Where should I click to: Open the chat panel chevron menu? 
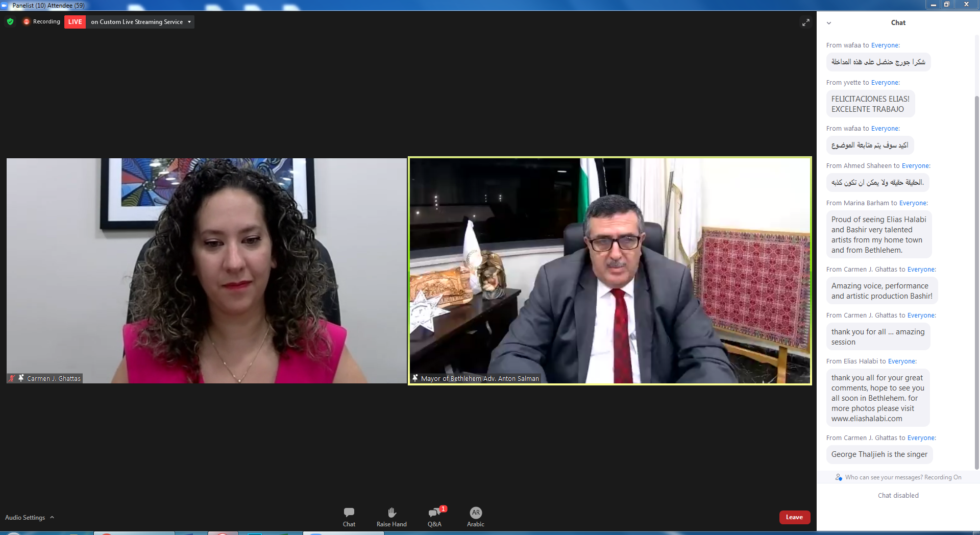click(x=829, y=23)
